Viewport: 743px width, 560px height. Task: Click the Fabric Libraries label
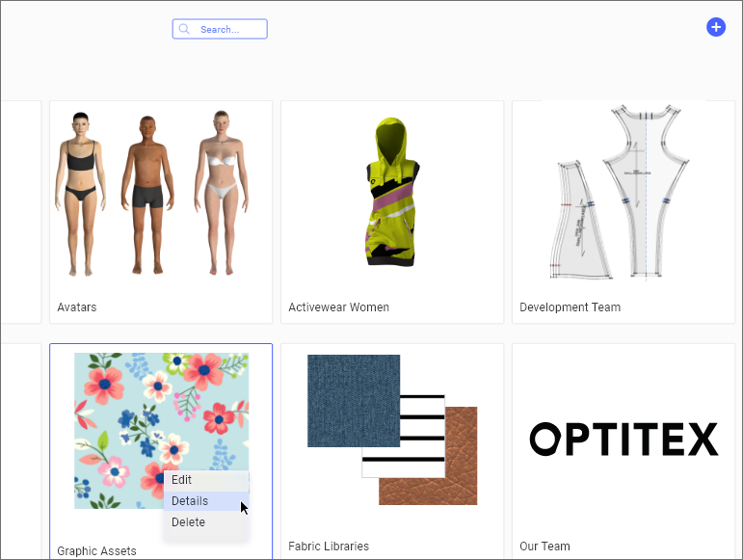(329, 547)
